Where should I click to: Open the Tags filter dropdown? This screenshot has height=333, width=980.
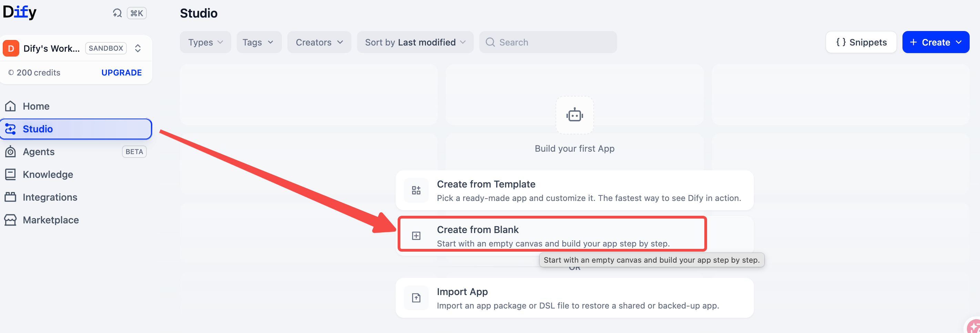click(x=259, y=42)
